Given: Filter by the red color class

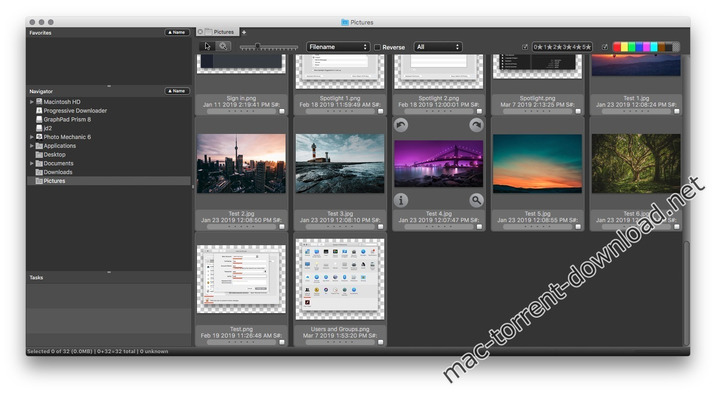Looking at the screenshot, I should [617, 47].
